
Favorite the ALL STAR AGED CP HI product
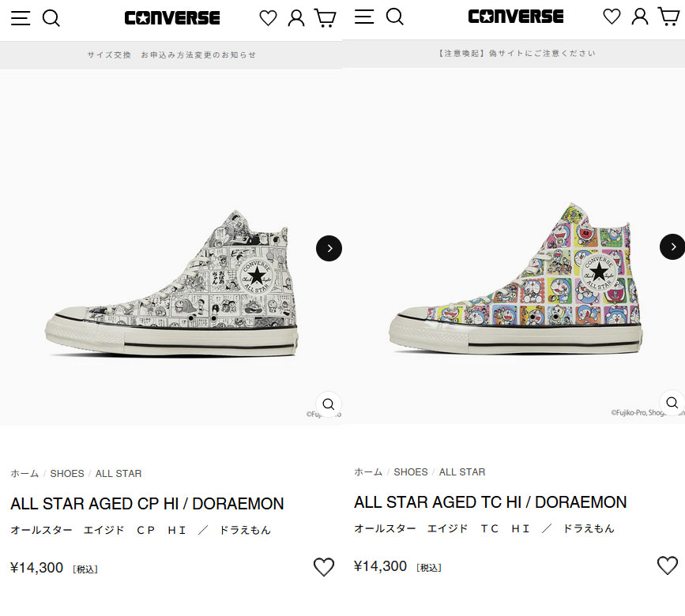coord(323,567)
